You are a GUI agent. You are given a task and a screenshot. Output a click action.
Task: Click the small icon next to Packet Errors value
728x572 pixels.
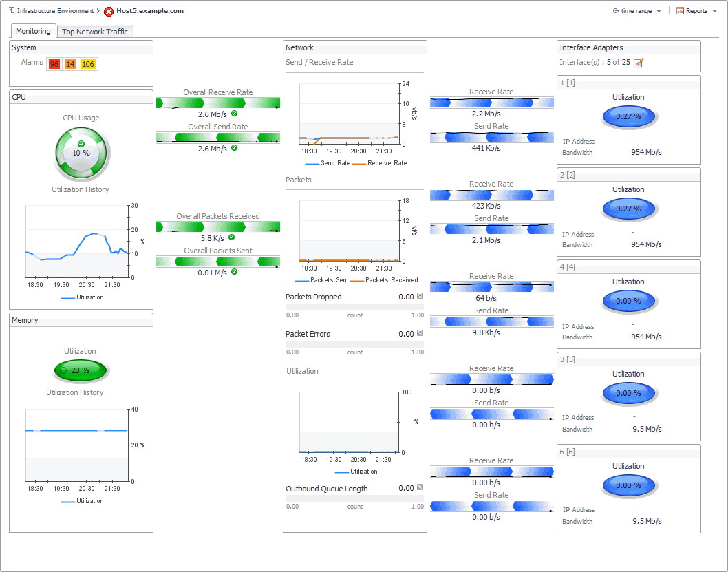pyautogui.click(x=420, y=333)
